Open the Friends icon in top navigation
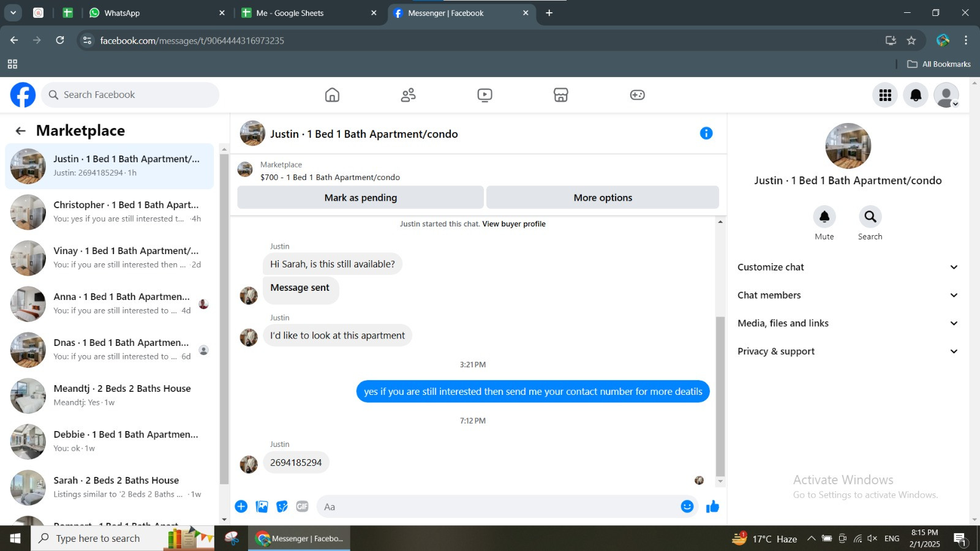Viewport: 980px width, 551px height. pyautogui.click(x=409, y=95)
